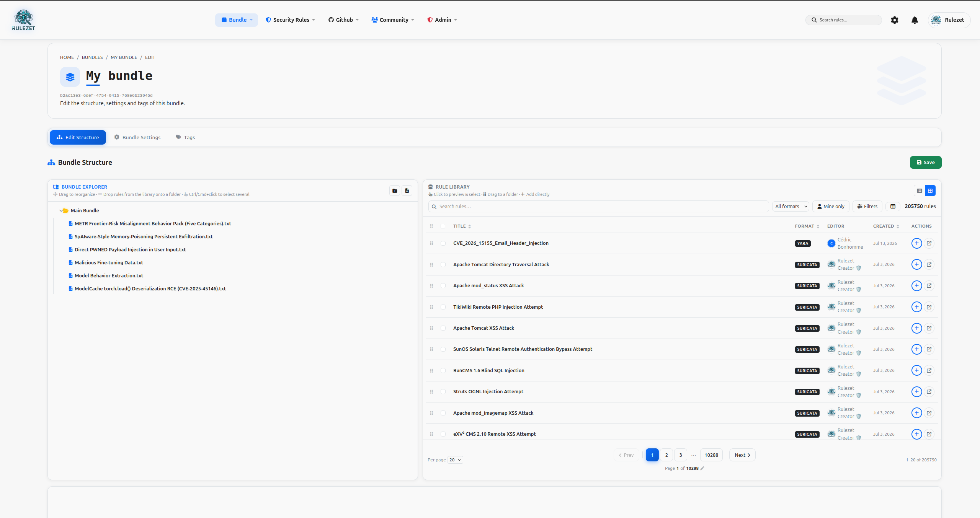The image size is (980, 518).
Task: Collapse the Main Bundle folder
Action: coord(61,210)
